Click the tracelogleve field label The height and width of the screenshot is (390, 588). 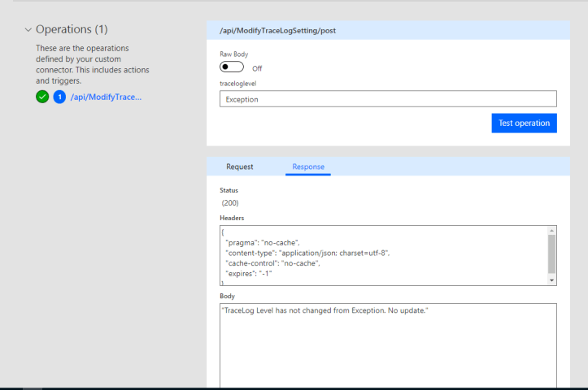pyautogui.click(x=238, y=83)
